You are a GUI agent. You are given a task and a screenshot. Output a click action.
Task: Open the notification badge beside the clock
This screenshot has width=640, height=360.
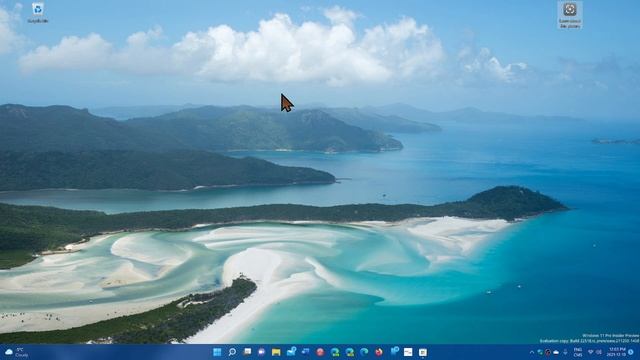pyautogui.click(x=631, y=352)
